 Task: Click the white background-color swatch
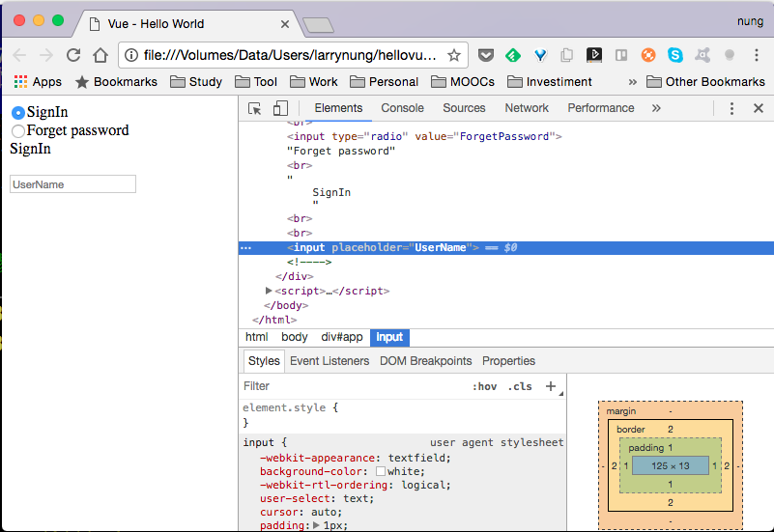pyautogui.click(x=381, y=472)
